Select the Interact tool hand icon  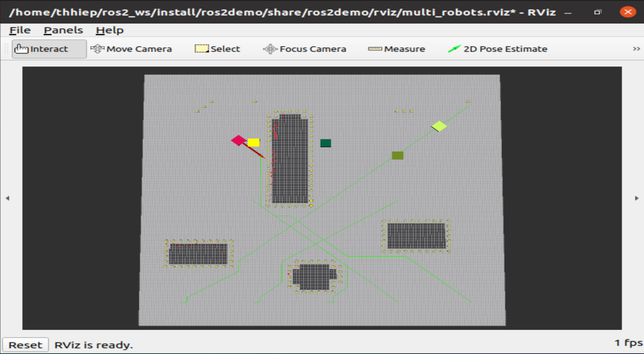[x=21, y=49]
